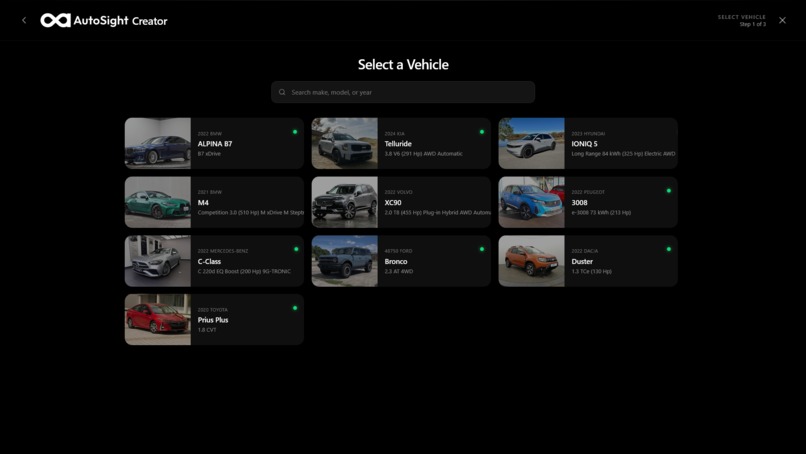Select the 3008 vehicle name

point(579,203)
